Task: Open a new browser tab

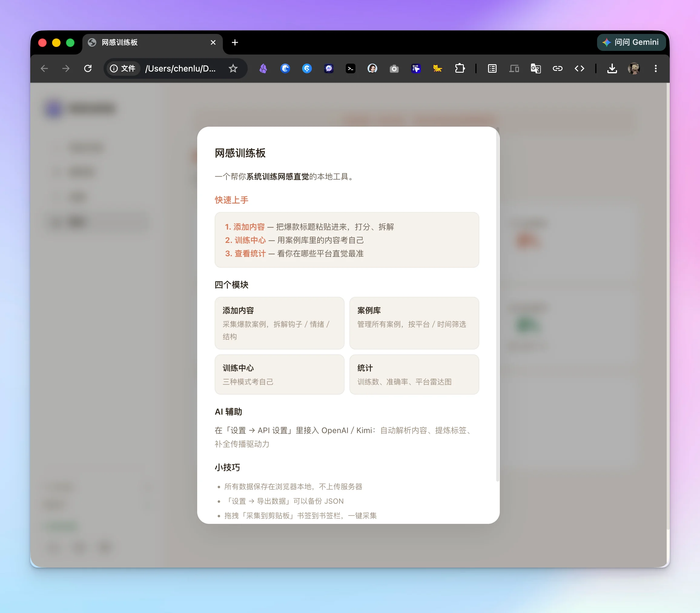Action: pyautogui.click(x=235, y=42)
